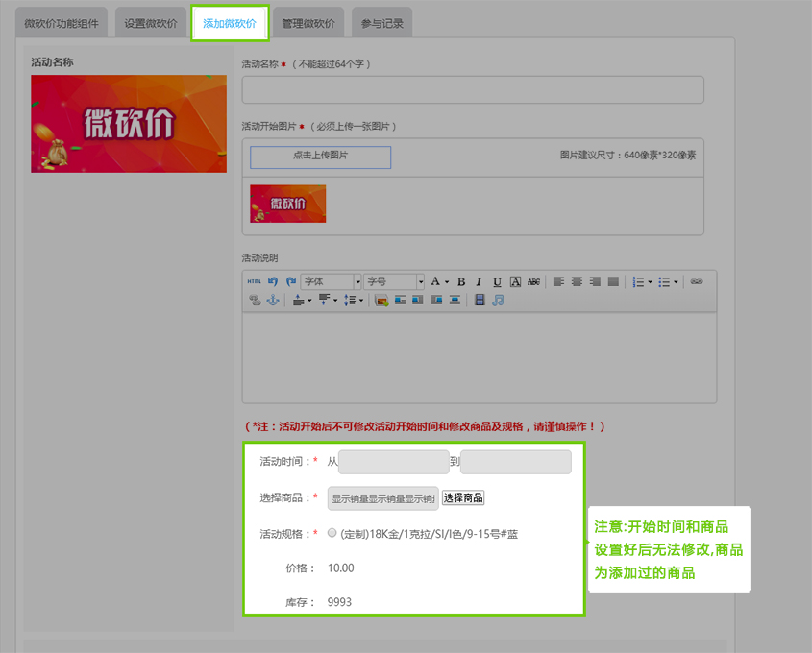
Task: Open the 管理微砍价 tab
Action: pos(308,23)
